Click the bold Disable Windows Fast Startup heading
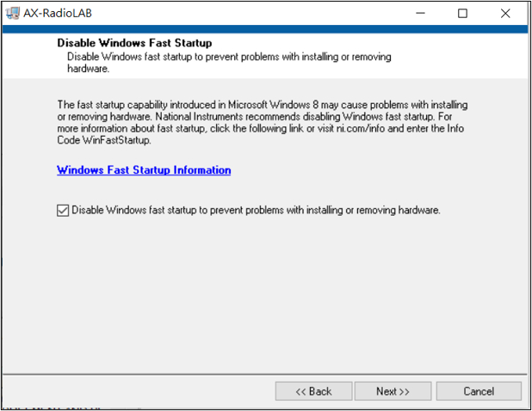Viewport: 532px width, 411px height. [x=134, y=43]
